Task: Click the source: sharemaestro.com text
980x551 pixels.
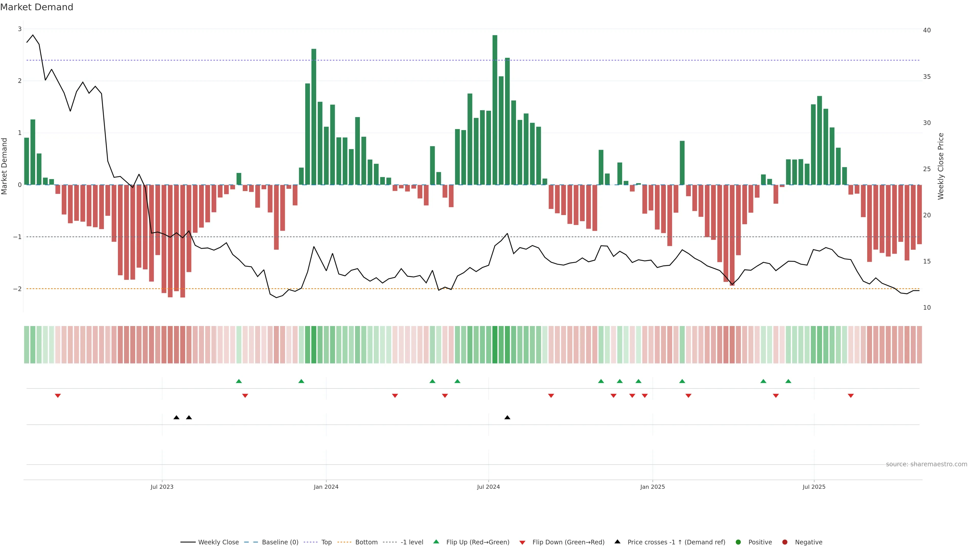Action: point(926,464)
